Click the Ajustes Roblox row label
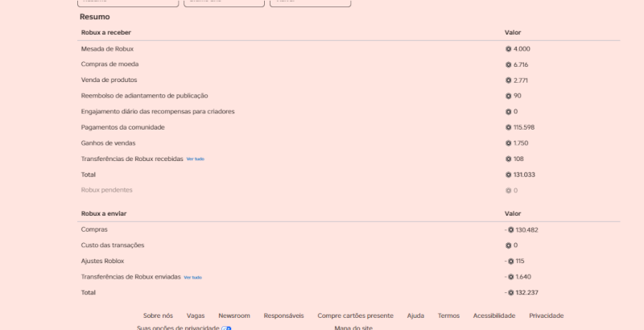The image size is (644, 330). pos(102,261)
